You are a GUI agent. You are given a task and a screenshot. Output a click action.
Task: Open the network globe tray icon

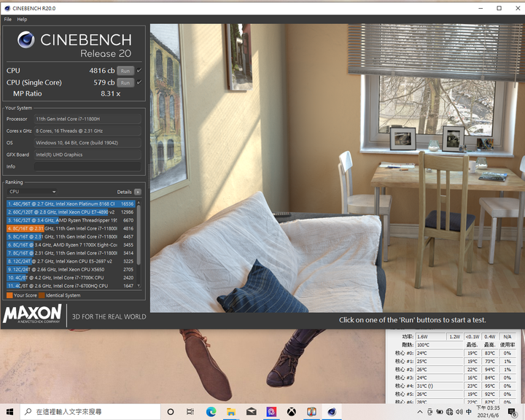pos(450,412)
